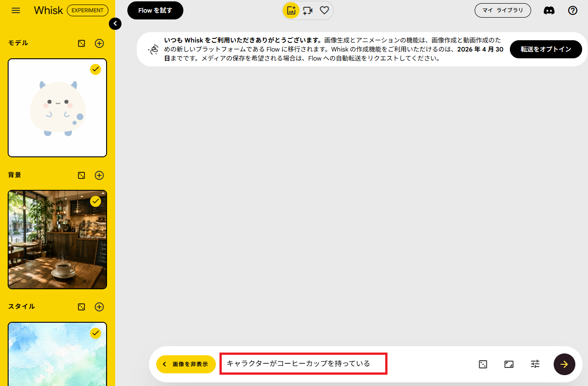Image resolution: width=588 pixels, height=386 pixels.
Task: Click the EXPERIMENT badge
Action: pyautogui.click(x=88, y=10)
